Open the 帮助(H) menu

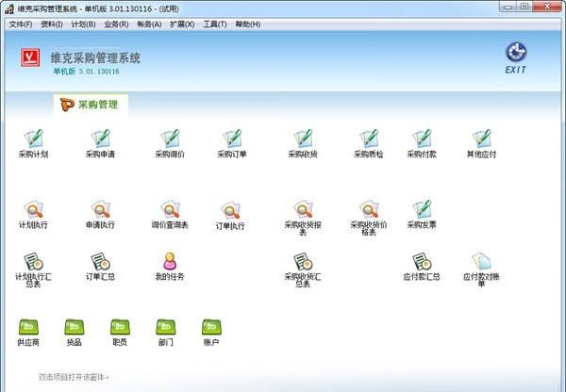click(247, 24)
